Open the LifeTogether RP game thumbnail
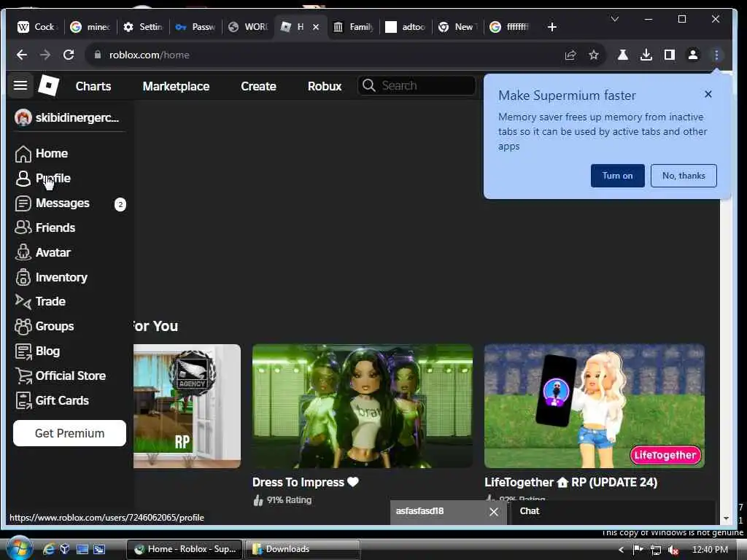 tap(594, 406)
